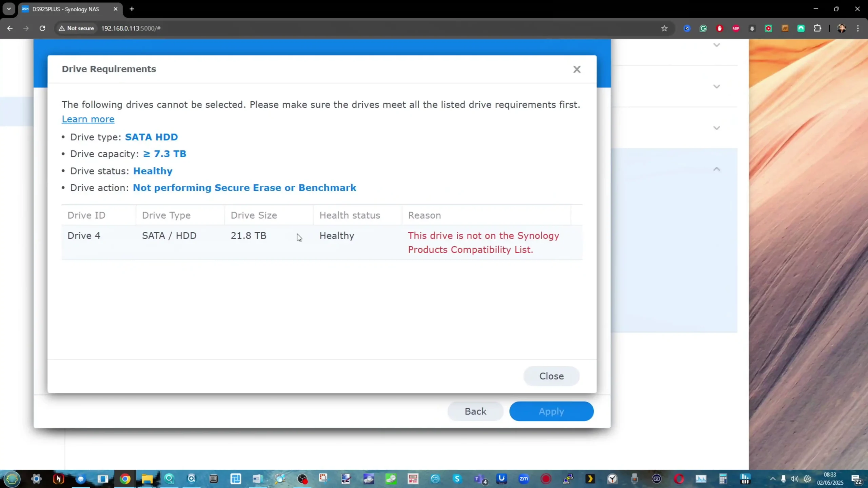Screen dimensions: 868x488
Task: Open Chrome tab search dropdown arrow
Action: point(9,9)
